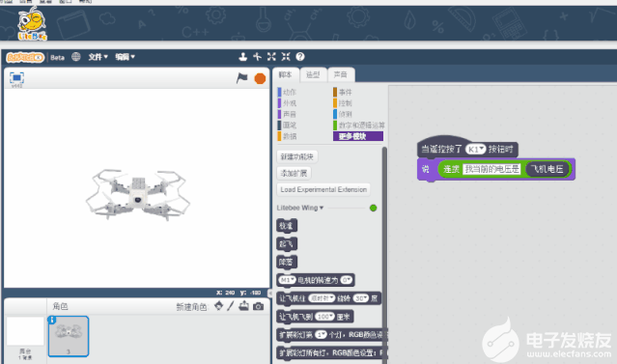Viewport: 617px width, 364px height.
Task: Open the 文件 menu
Action: tap(98, 57)
